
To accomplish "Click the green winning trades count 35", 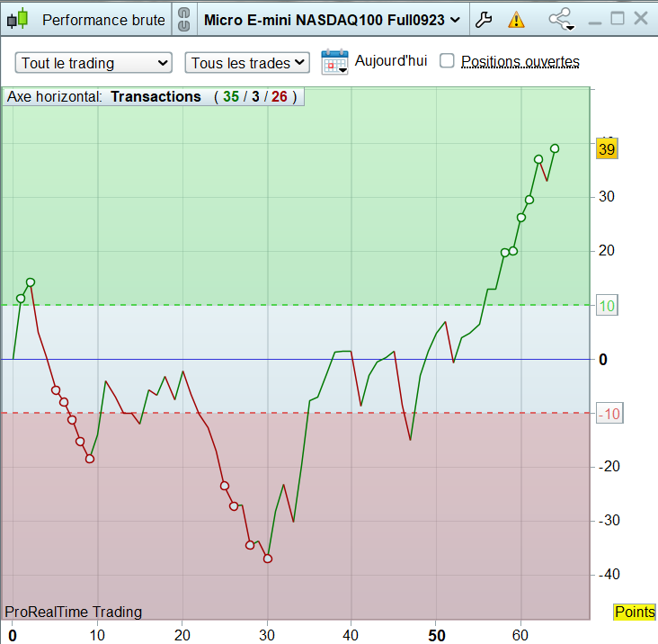I will [231, 96].
